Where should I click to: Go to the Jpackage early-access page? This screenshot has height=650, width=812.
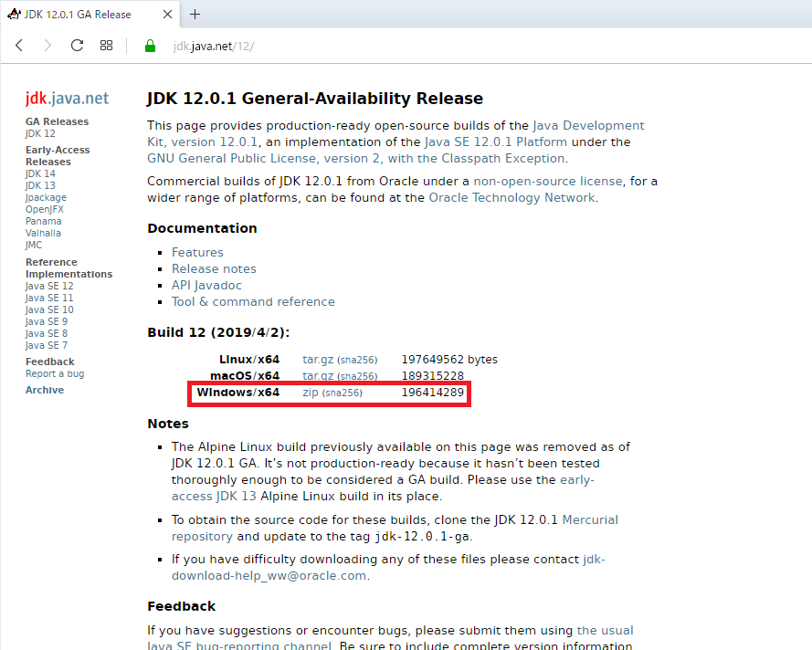[46, 197]
